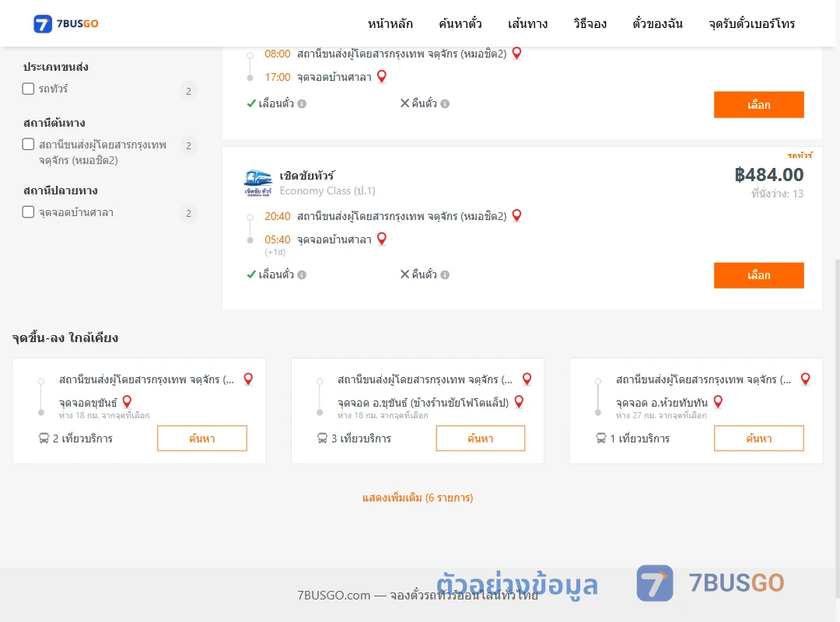Click the ฿484.00 price
This screenshot has height=622, width=840.
click(x=768, y=175)
